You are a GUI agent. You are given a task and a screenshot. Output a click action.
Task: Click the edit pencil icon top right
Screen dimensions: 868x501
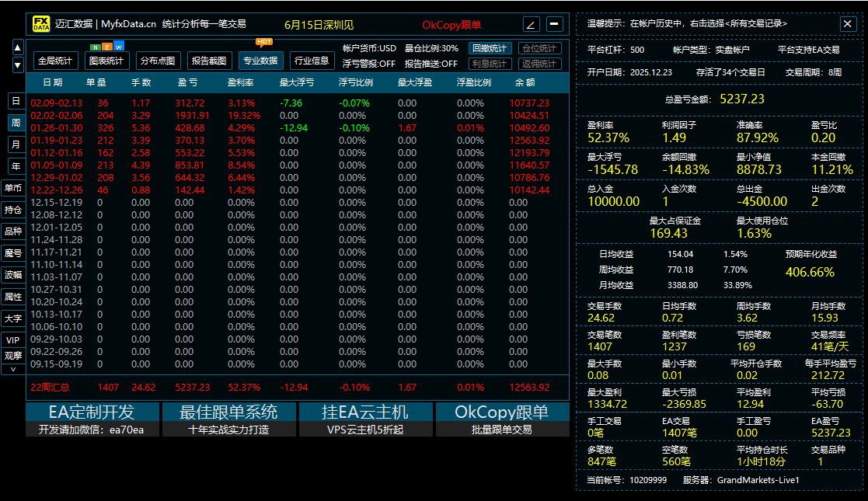pyautogui.click(x=532, y=24)
